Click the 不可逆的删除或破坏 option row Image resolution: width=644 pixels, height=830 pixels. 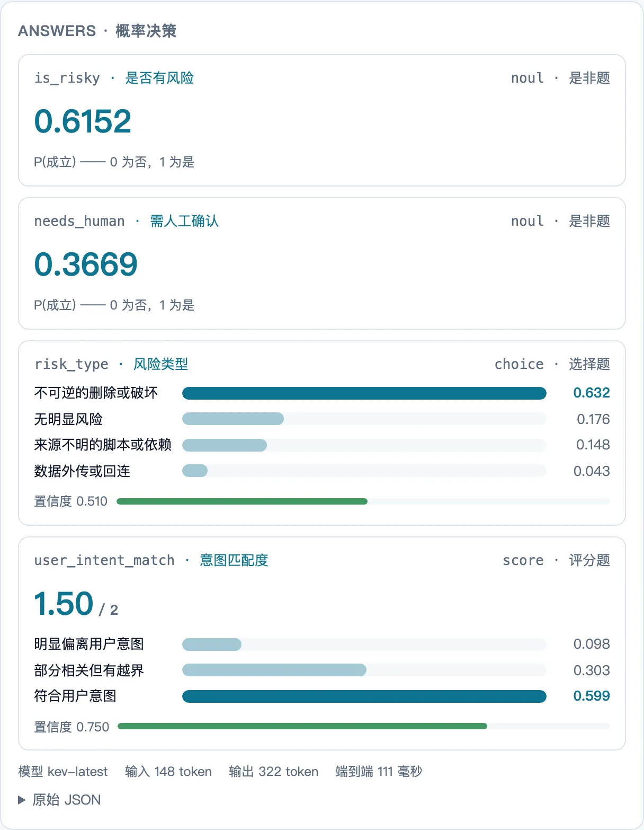pos(322,393)
